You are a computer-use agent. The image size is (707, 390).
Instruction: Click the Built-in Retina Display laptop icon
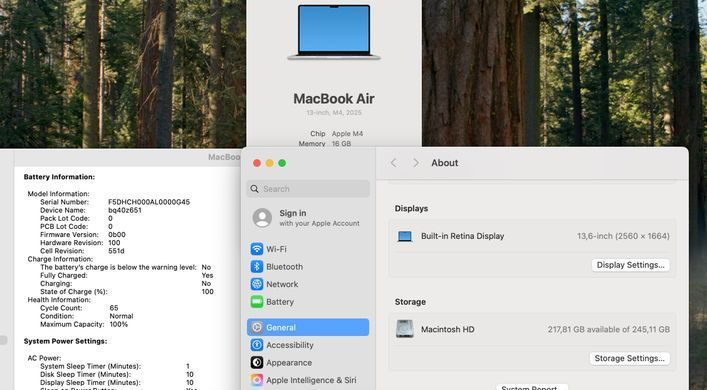[x=405, y=236]
